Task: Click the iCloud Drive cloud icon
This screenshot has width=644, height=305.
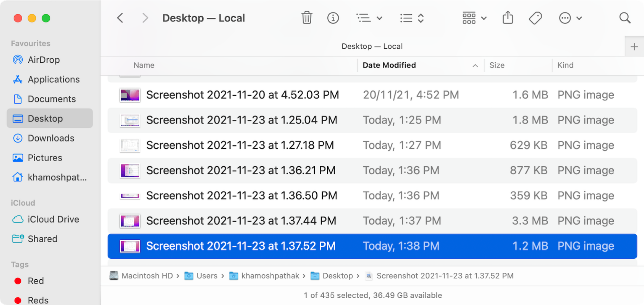Action: coord(18,219)
